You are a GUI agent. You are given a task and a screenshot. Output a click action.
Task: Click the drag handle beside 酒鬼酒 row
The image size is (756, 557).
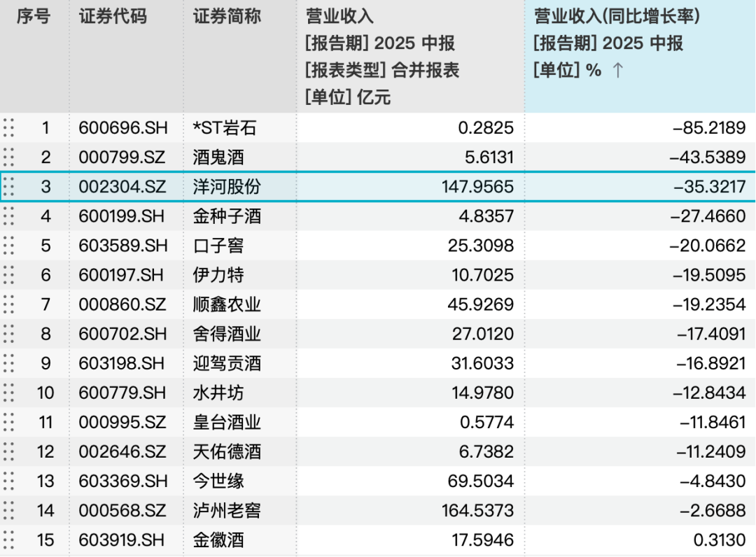click(8, 157)
